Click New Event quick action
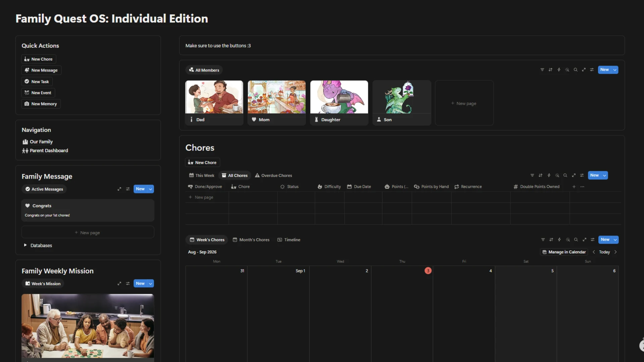Screen dimensions: 644x362 [38, 93]
